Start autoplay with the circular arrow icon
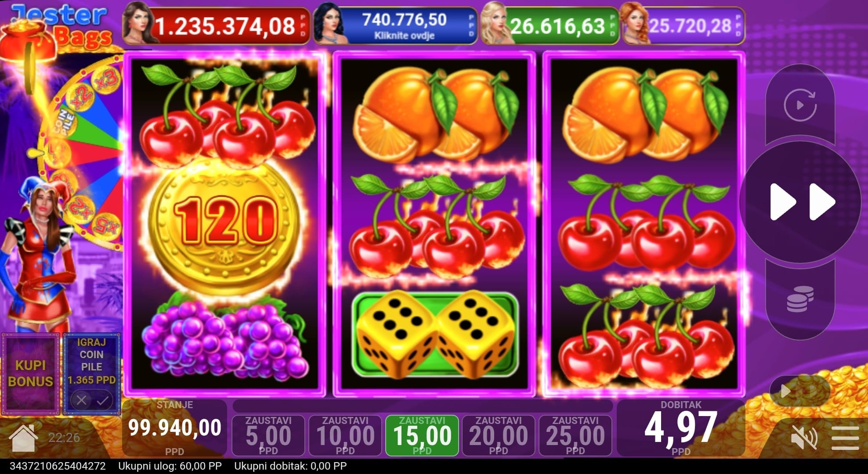 tap(800, 105)
